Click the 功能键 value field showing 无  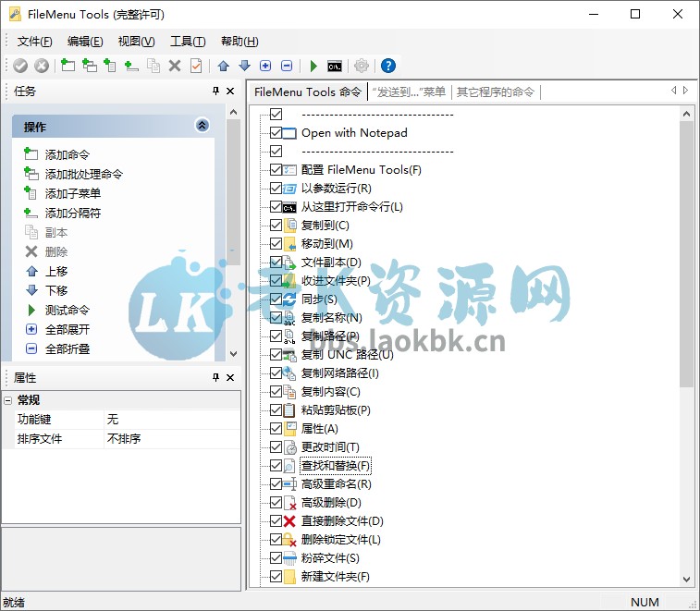(x=172, y=420)
